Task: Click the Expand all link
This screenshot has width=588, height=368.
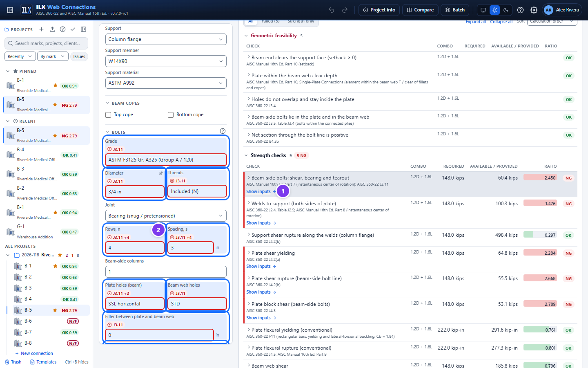Action: tap(476, 22)
